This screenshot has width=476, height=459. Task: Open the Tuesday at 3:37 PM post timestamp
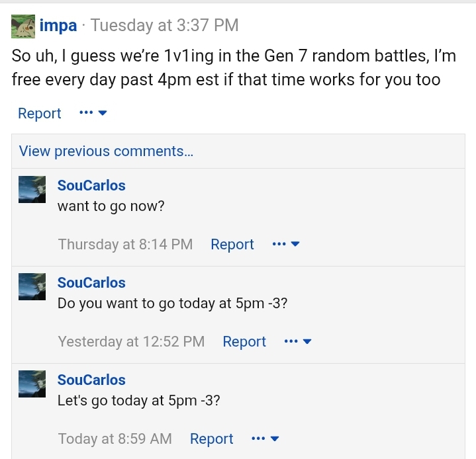click(165, 25)
